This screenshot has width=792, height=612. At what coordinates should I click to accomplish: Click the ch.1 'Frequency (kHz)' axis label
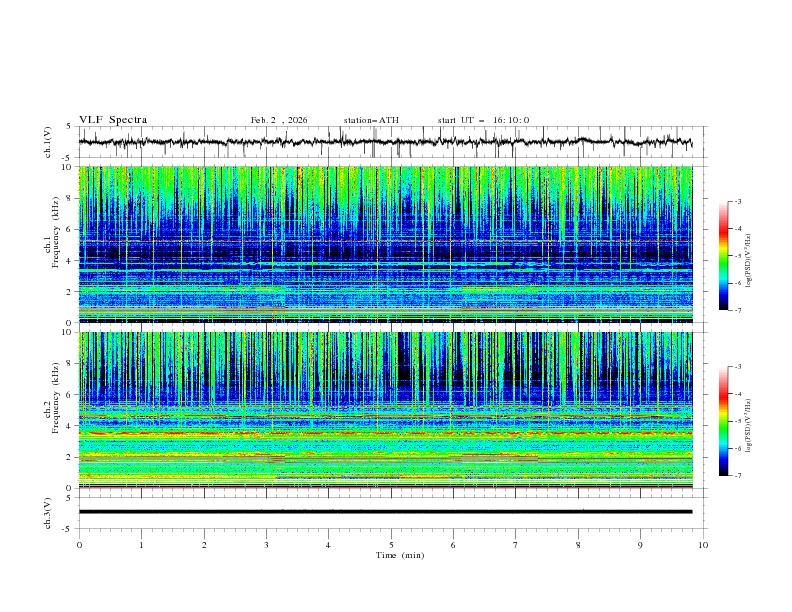pos(56,232)
